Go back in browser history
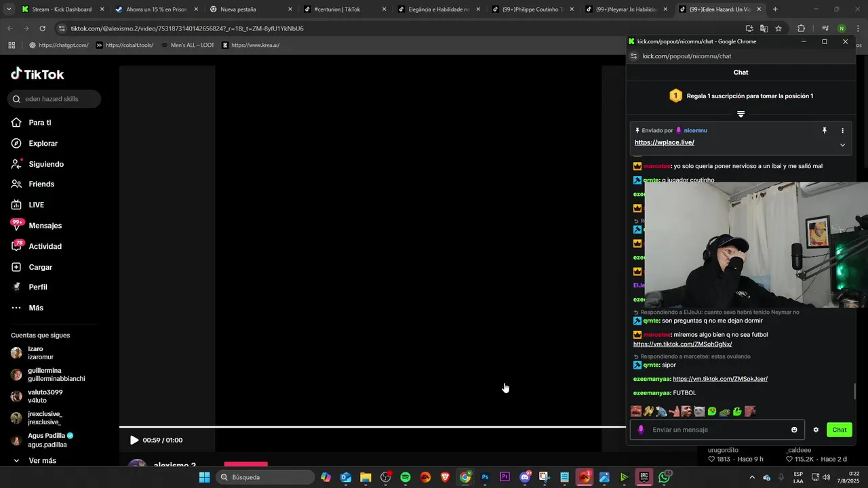 point(9,28)
